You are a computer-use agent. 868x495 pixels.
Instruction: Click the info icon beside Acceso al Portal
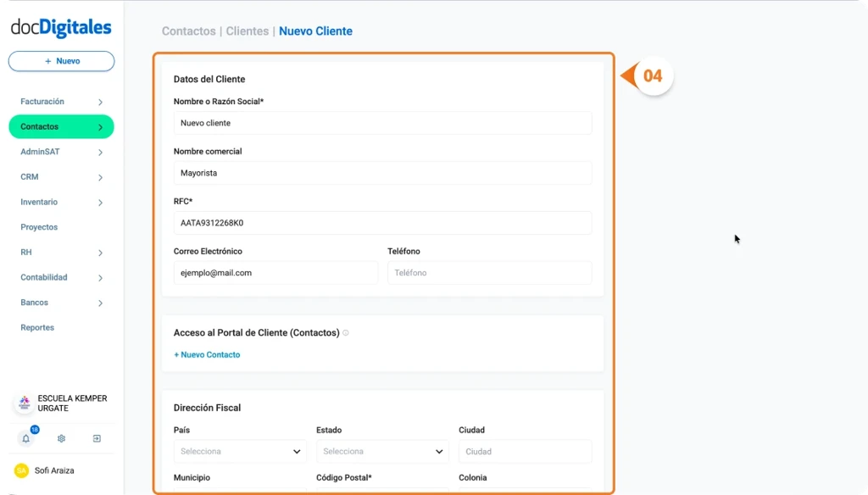pos(345,333)
